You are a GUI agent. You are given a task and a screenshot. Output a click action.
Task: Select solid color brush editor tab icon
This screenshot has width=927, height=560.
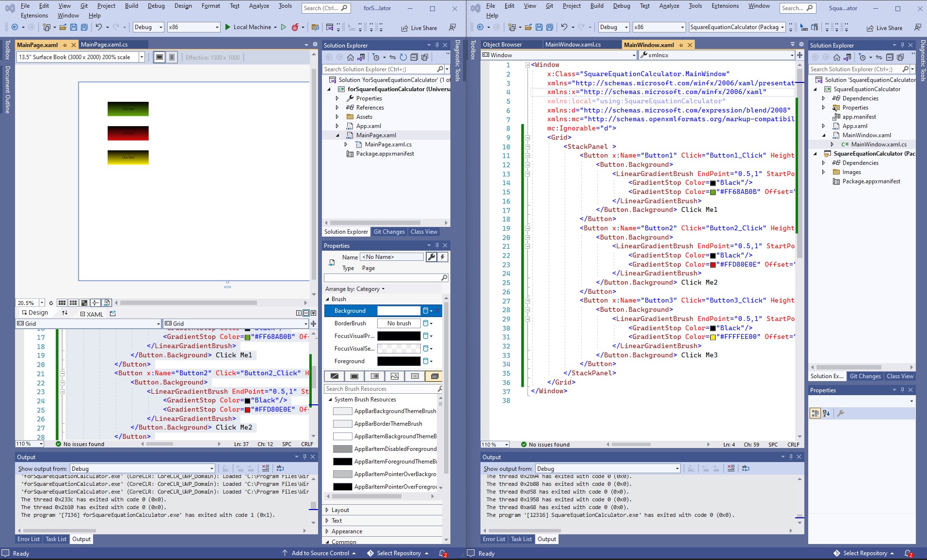tap(354, 376)
